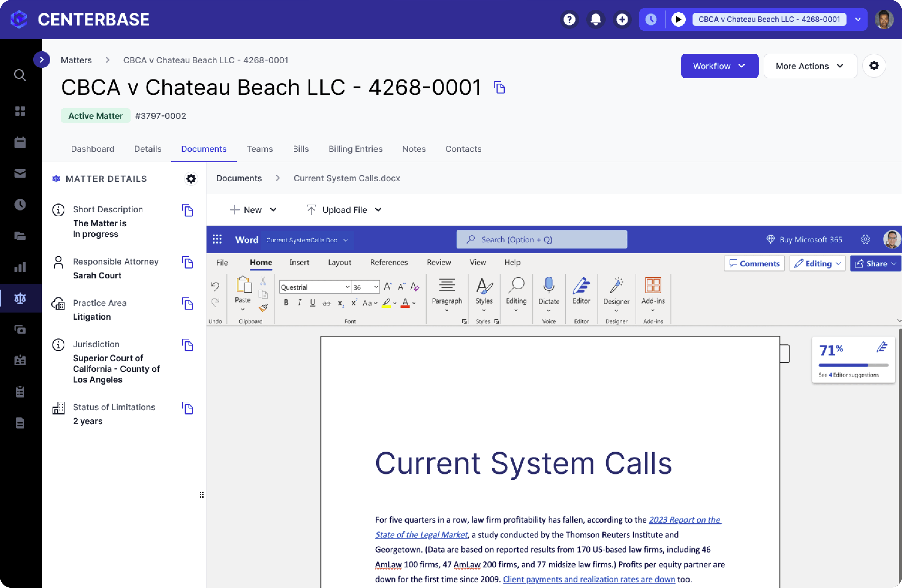This screenshot has width=902, height=588.
Task: Click the Centerbase timer clock icon
Action: click(x=651, y=19)
